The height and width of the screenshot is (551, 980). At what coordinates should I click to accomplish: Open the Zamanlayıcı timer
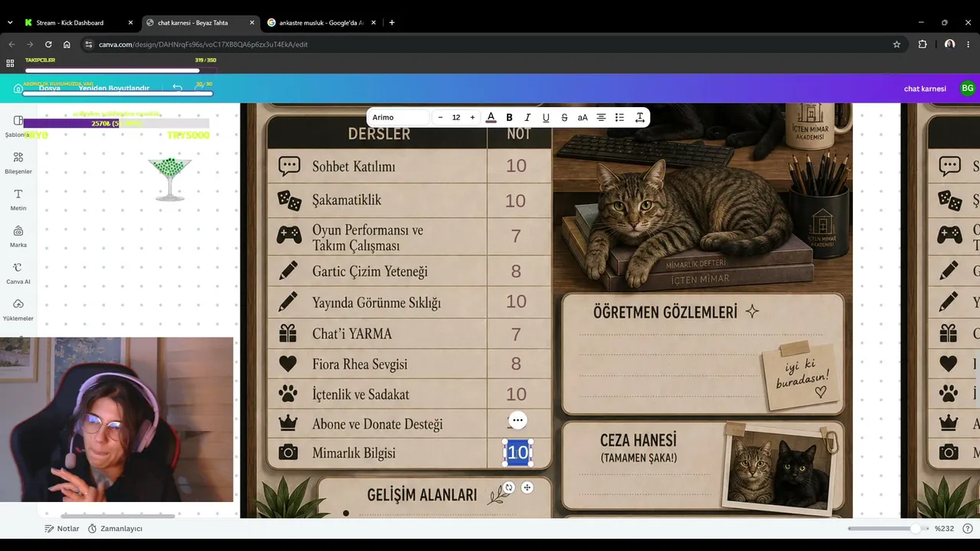pyautogui.click(x=115, y=529)
